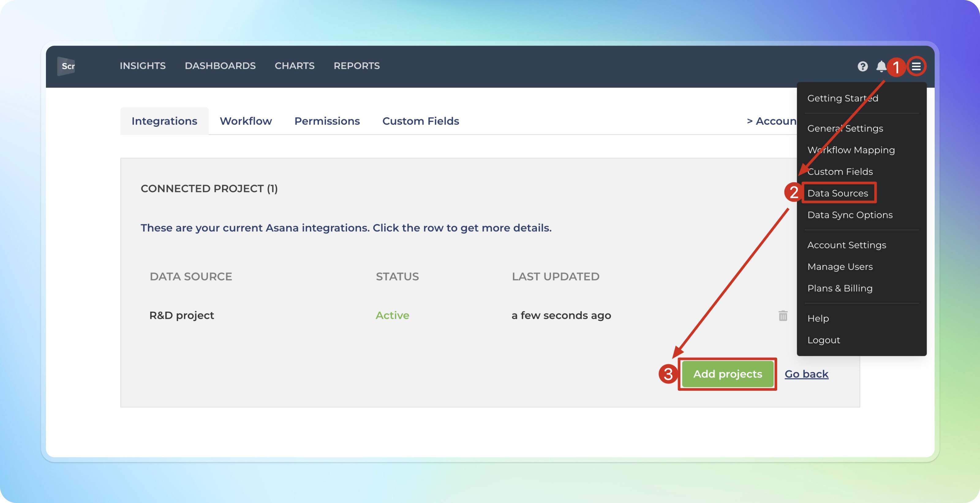980x503 pixels.
Task: Choose General Settings in dropdown menu
Action: tap(845, 129)
